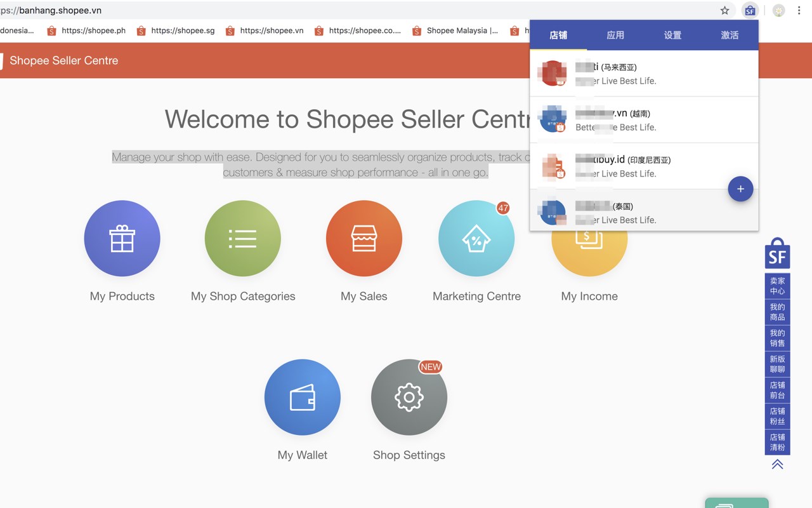This screenshot has height=508, width=812.
Task: Select the 马来西亚 shop entry
Action: (644, 74)
